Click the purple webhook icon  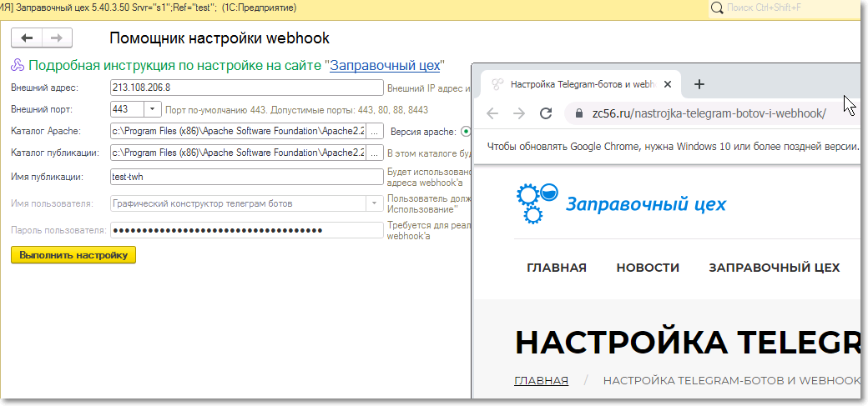click(18, 66)
